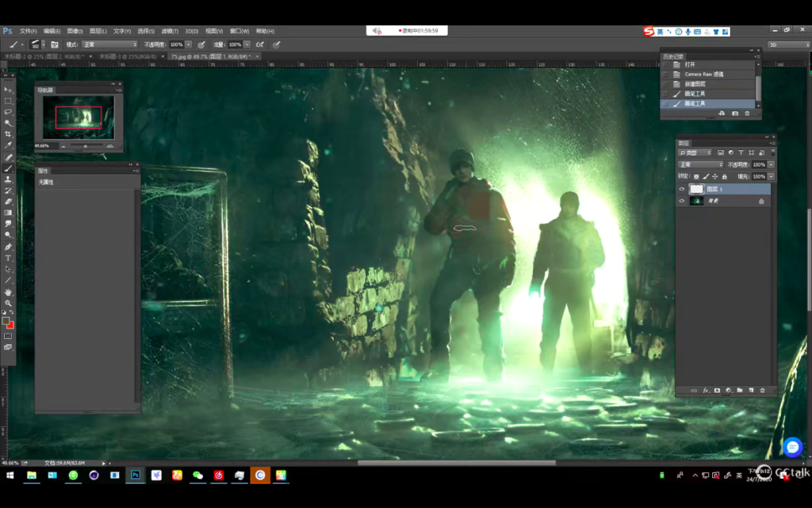Create a snapshot with the camera icon
812x508 pixels.
click(734, 114)
